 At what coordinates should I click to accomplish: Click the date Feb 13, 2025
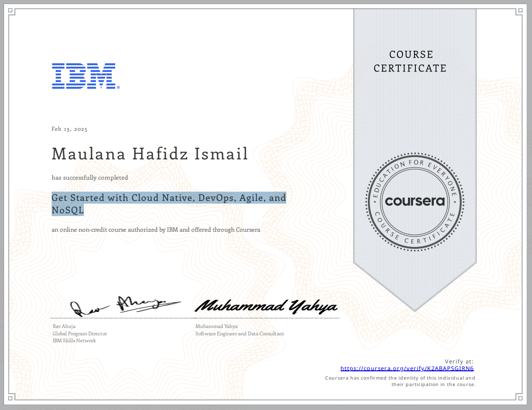pos(69,129)
